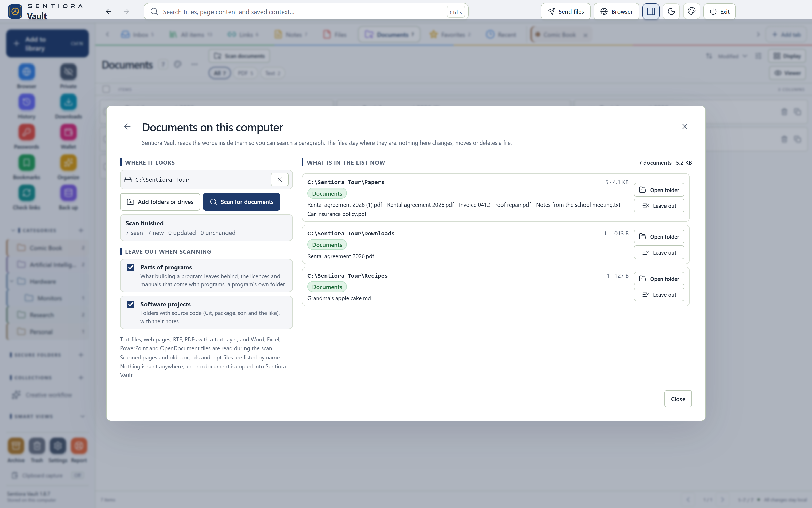Viewport: 812px width, 508px height.
Task: Click the Scan finished status summary
Action: pos(206,228)
